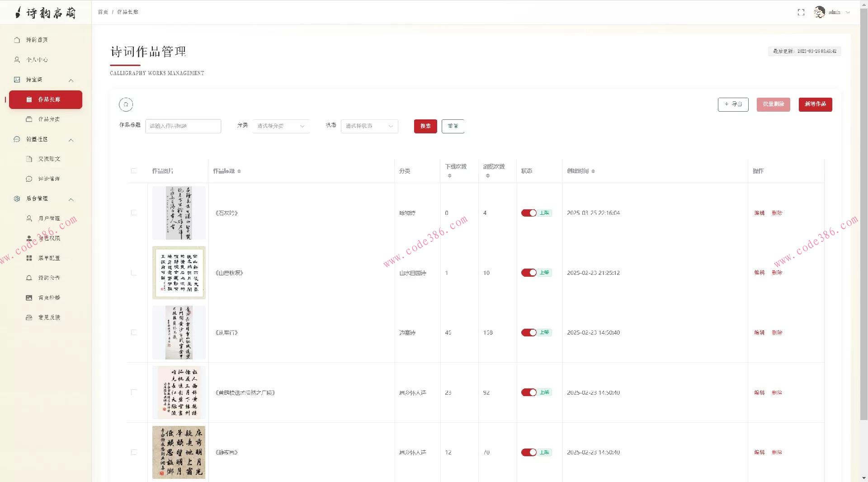Click the 新增作品 add work button
Screen dimensions: 868x482
click(x=815, y=104)
